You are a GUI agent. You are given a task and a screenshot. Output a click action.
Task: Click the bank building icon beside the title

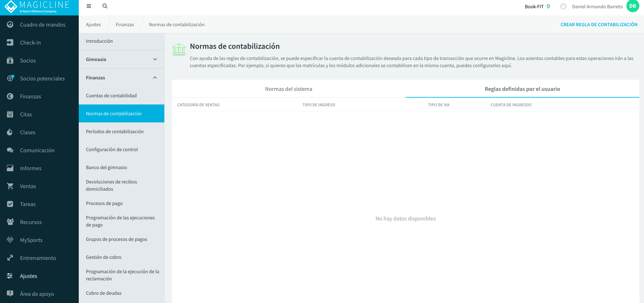(179, 50)
